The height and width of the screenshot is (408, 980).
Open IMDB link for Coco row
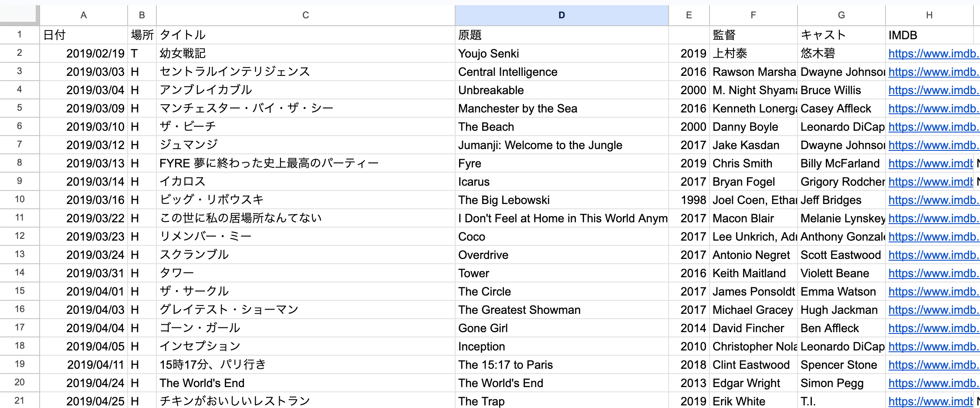coord(934,237)
